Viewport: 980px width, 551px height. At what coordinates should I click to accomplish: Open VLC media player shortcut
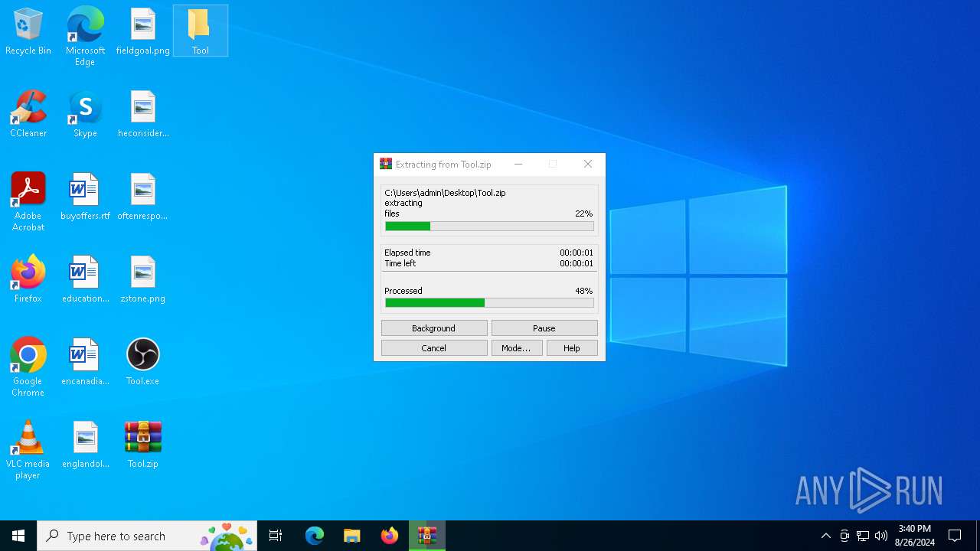28,450
